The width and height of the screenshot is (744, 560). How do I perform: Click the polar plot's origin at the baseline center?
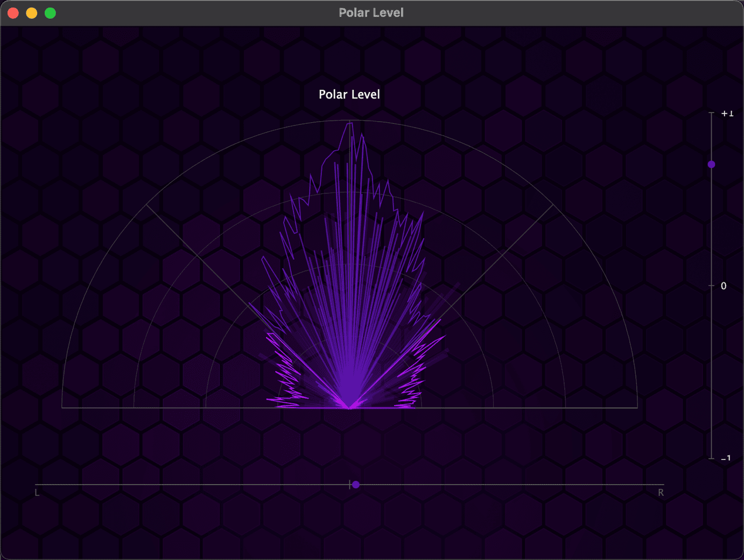pyautogui.click(x=350, y=408)
